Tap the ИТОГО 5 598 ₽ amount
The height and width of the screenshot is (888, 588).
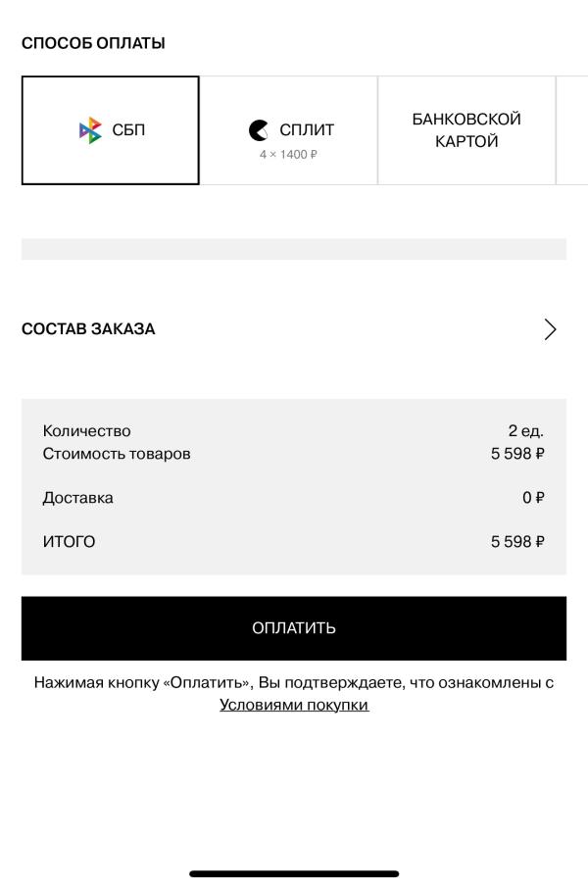[x=517, y=542]
